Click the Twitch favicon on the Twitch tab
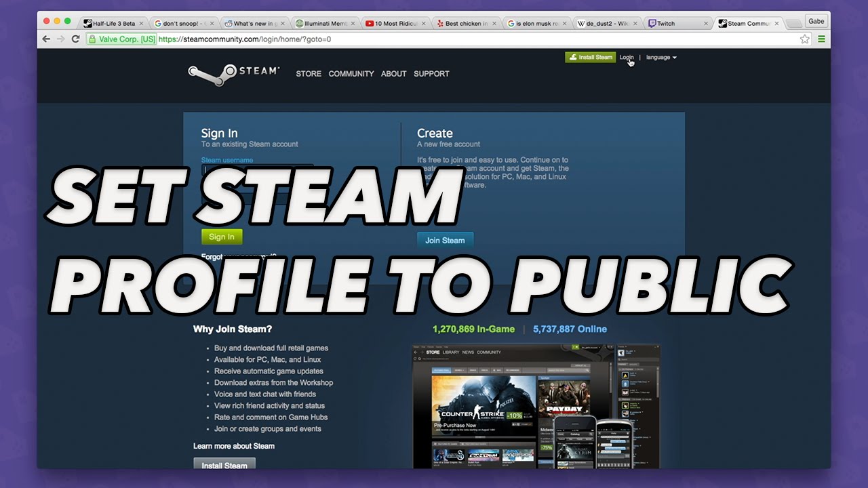Image resolution: width=868 pixels, height=488 pixels. click(x=652, y=24)
